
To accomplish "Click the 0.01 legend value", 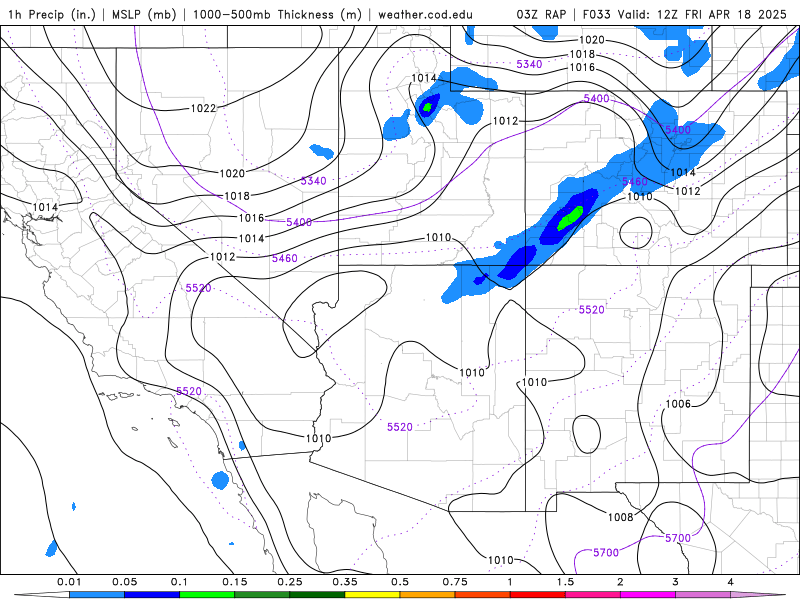I will tap(69, 582).
